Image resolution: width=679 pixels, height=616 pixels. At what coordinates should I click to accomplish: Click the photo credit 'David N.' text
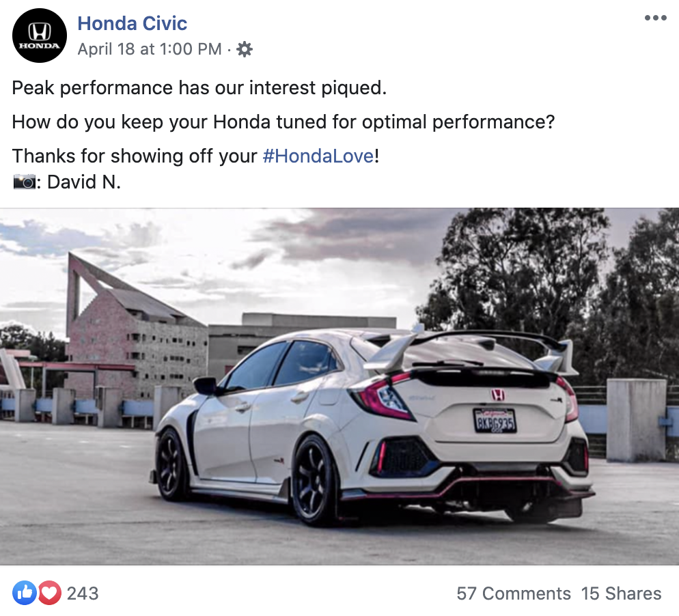tap(83, 182)
